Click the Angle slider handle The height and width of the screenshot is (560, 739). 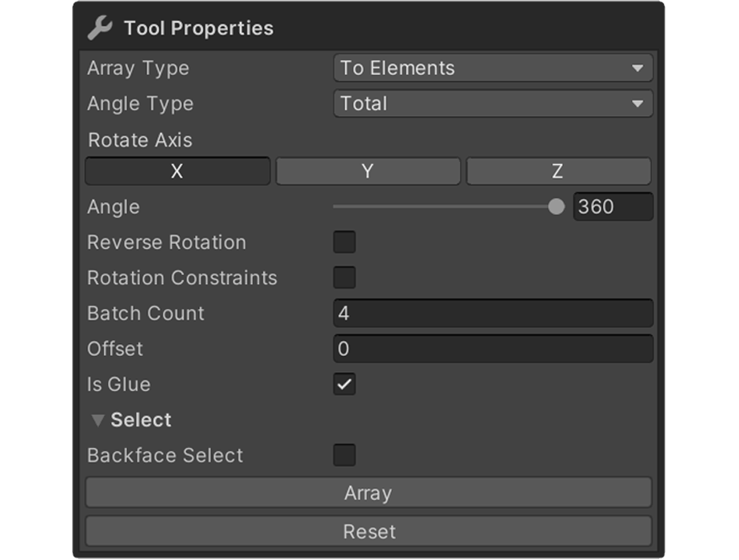(x=556, y=206)
